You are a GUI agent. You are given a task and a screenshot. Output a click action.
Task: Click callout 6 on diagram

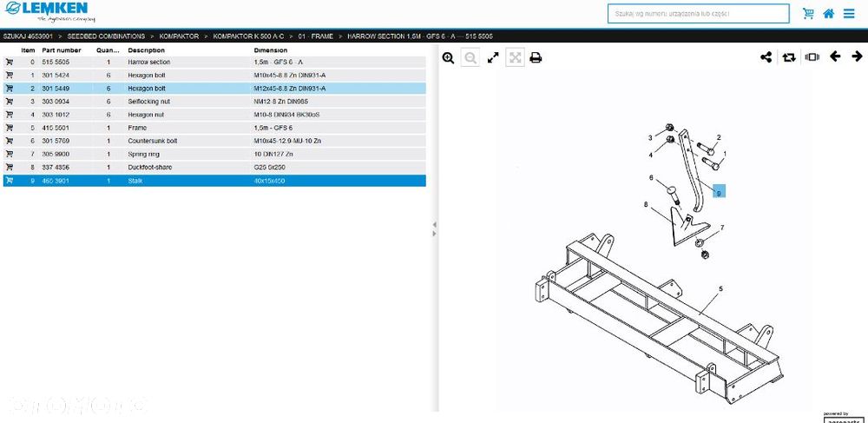click(x=652, y=178)
